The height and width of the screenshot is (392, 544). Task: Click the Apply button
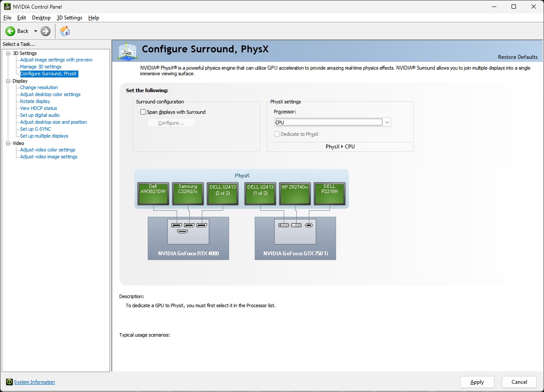point(477,382)
